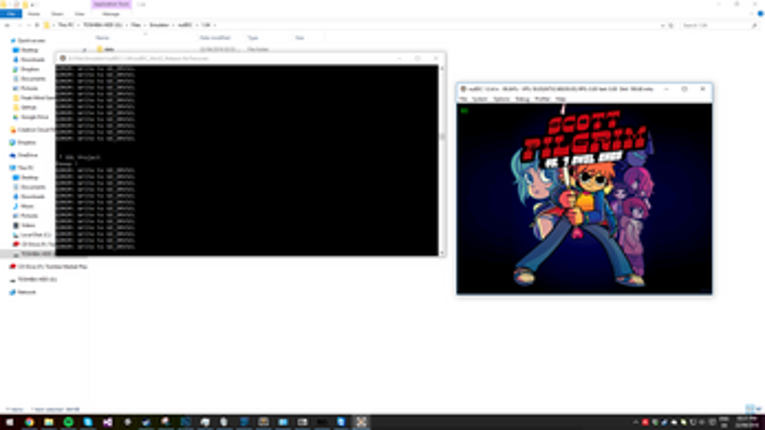Open the taskbar clock and date
The width and height of the screenshot is (765, 430).
click(x=747, y=422)
